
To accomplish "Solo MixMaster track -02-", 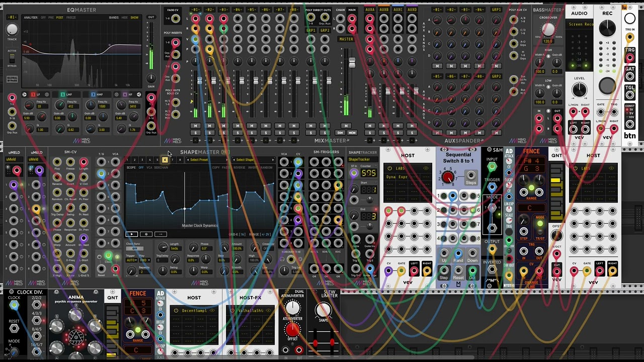I will [210, 133].
